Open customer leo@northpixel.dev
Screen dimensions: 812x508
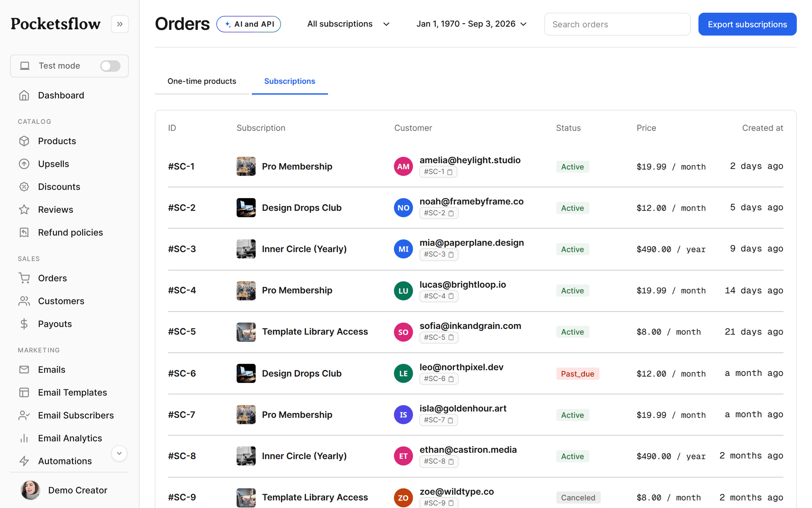coord(462,367)
